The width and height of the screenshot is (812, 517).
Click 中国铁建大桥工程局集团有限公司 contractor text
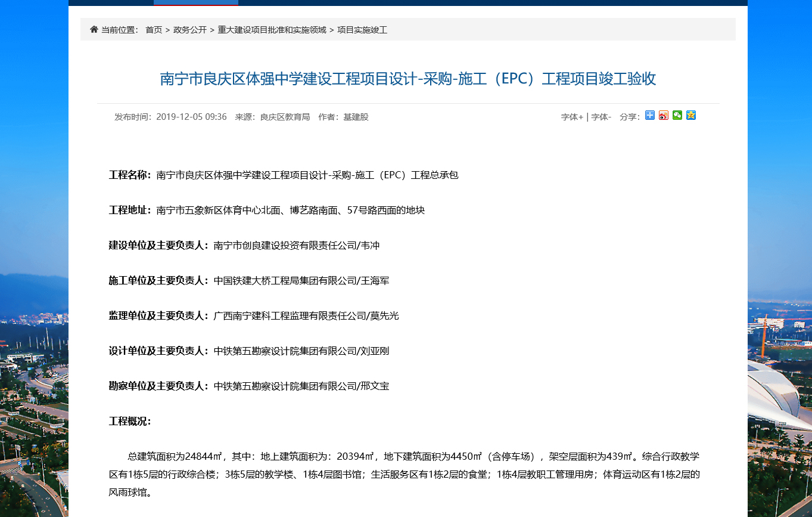click(x=284, y=281)
